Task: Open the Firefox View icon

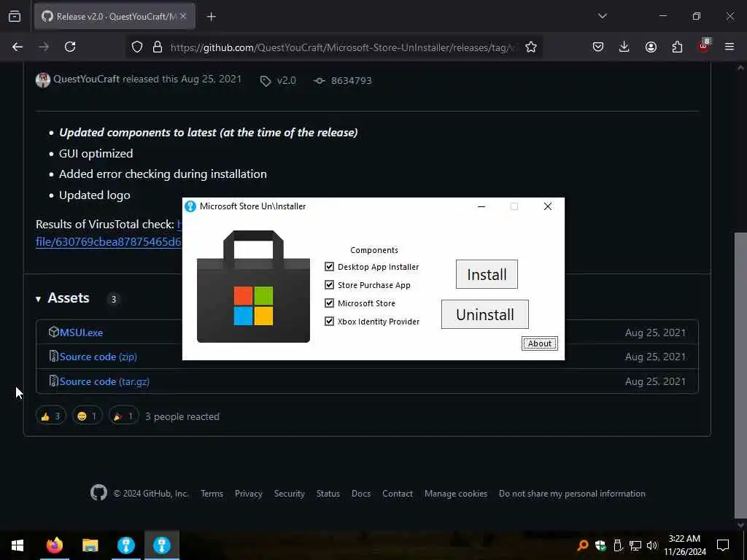Action: click(15, 16)
